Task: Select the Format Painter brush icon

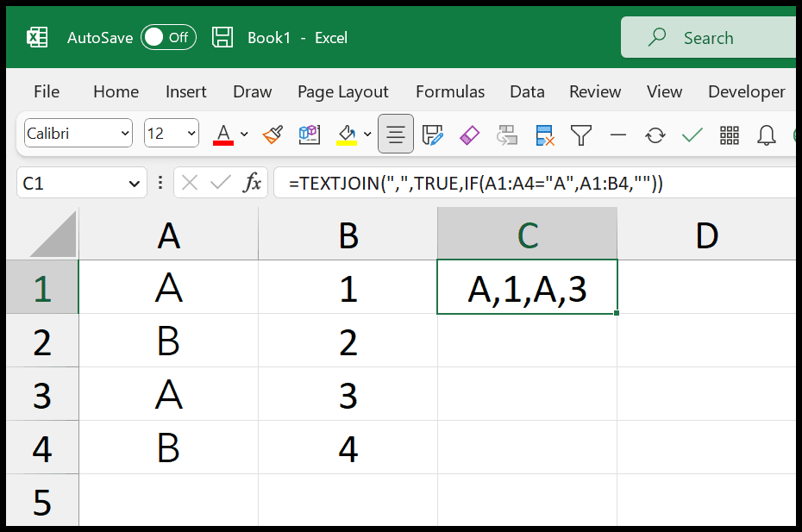Action: 273,135
